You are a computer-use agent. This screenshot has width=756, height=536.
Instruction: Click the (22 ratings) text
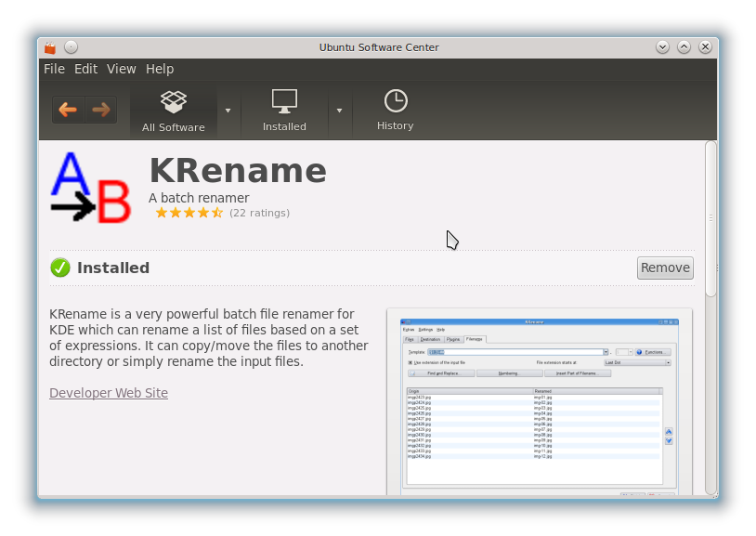[x=259, y=214]
